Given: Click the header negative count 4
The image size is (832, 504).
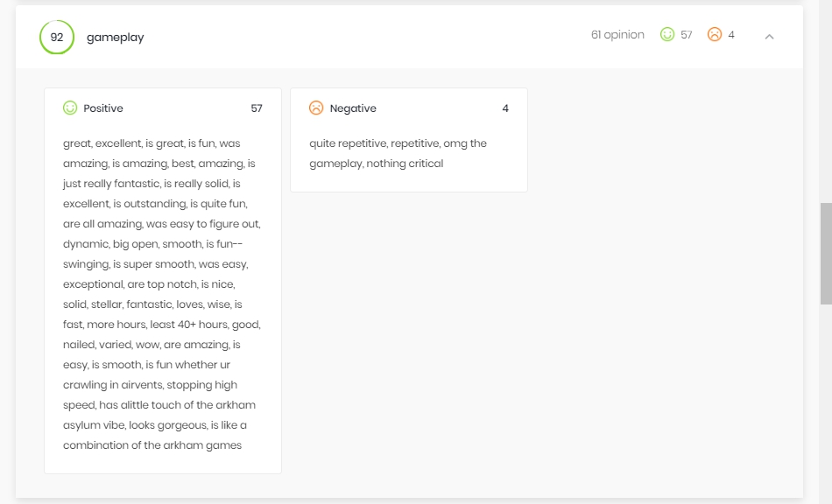Looking at the screenshot, I should click(731, 35).
